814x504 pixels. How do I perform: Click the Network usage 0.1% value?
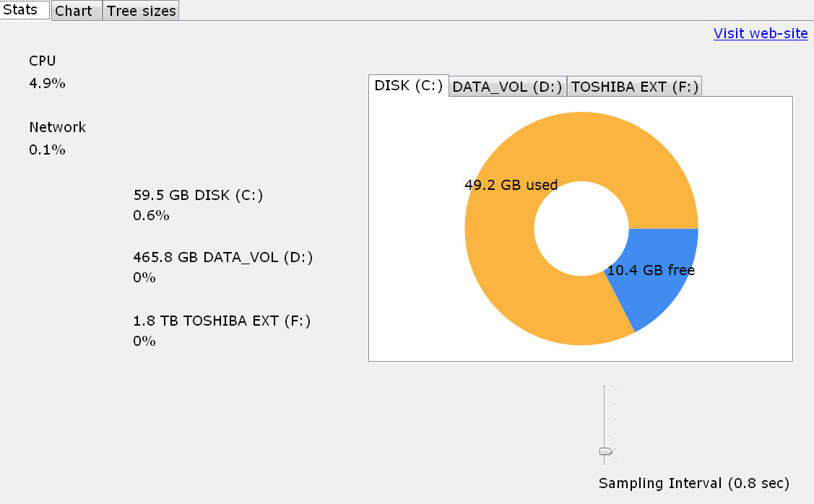point(47,150)
